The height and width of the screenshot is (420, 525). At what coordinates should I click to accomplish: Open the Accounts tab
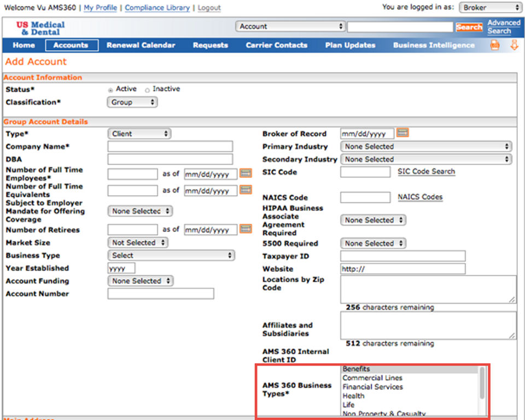click(72, 45)
